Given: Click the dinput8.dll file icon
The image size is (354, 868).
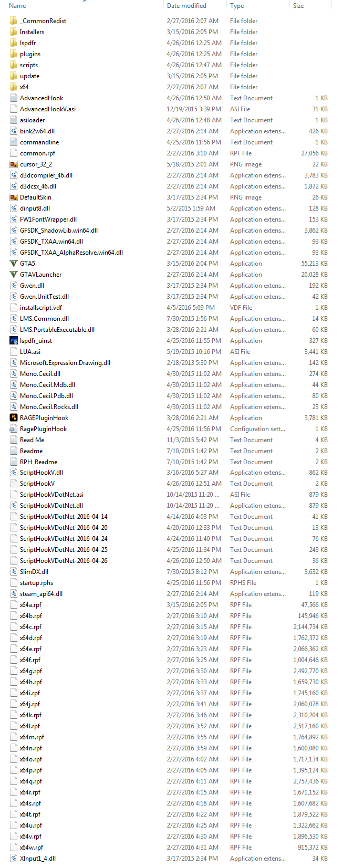Looking at the screenshot, I should click(14, 208).
